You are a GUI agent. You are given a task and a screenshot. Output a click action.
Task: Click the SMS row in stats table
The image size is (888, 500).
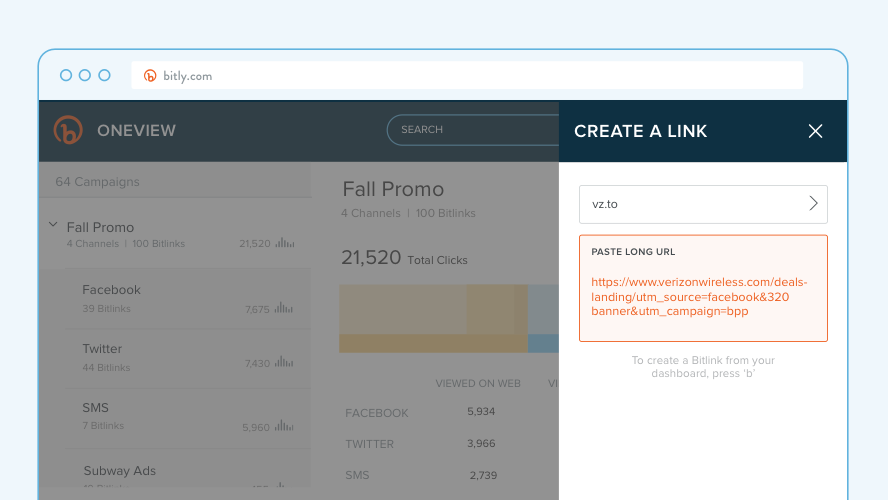[357, 475]
